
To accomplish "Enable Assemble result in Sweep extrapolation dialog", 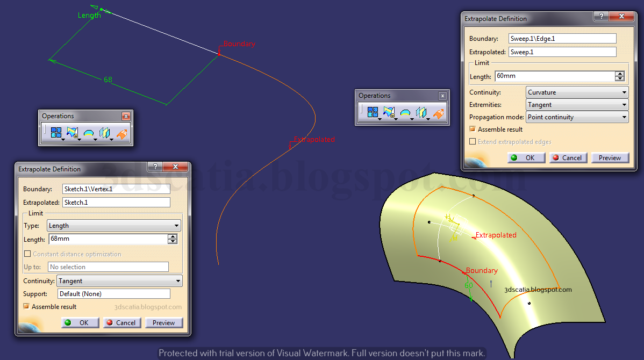I will click(472, 129).
